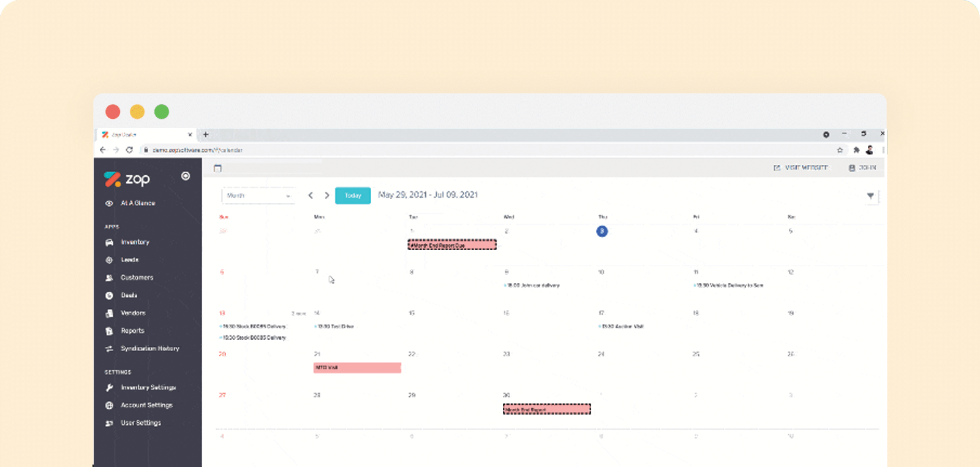Viewport: 980px width, 467px height.
Task: Select the pink MTG Visit event bar
Action: 358,368
